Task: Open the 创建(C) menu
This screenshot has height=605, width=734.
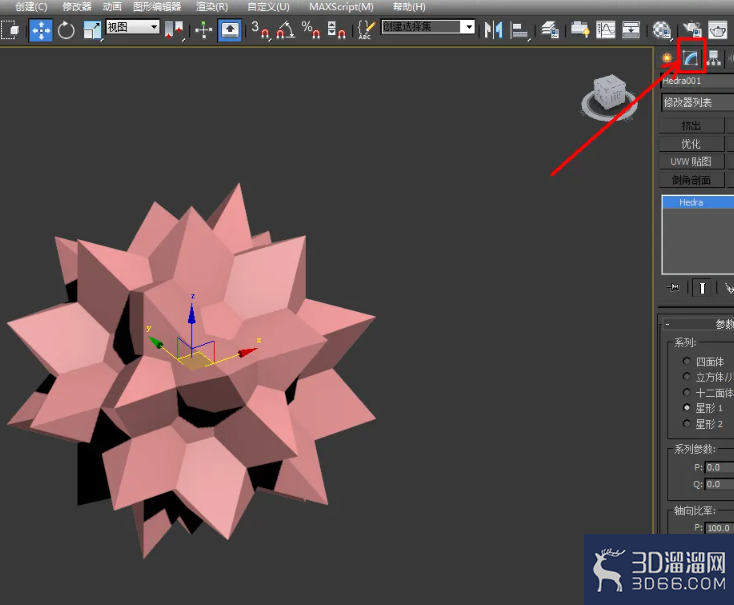Action: click(x=31, y=7)
